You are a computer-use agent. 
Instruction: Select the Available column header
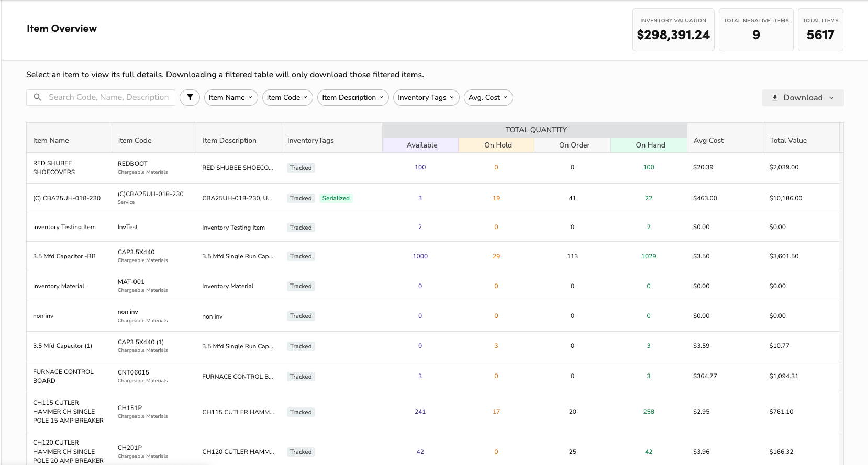[421, 145]
